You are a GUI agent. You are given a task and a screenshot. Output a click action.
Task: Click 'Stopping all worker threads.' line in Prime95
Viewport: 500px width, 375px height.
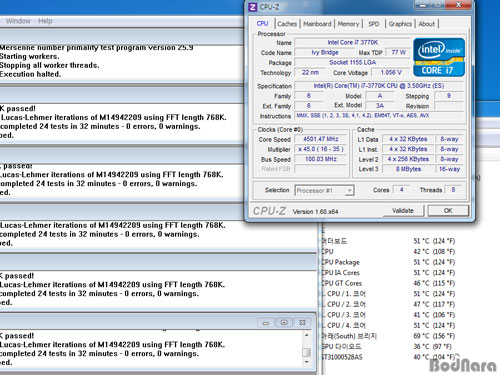coord(50,65)
